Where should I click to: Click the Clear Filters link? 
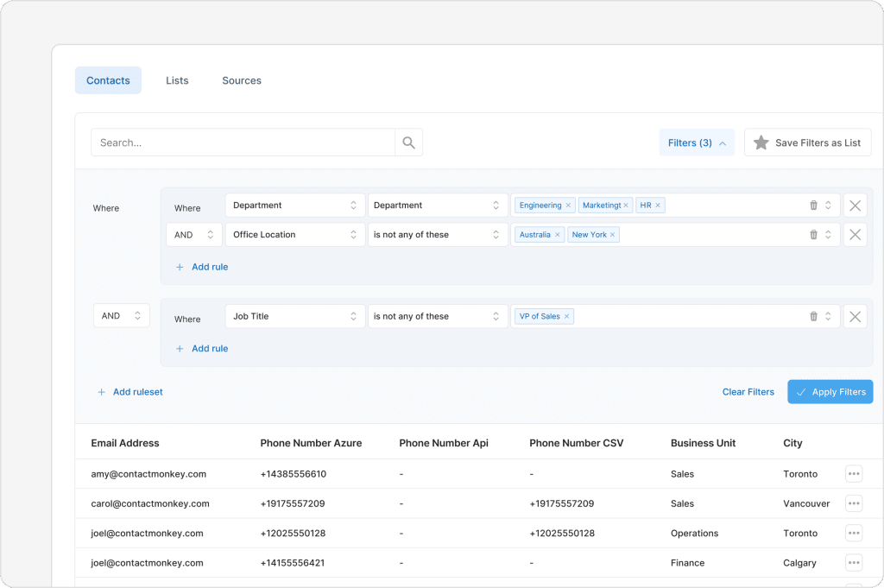click(x=748, y=391)
